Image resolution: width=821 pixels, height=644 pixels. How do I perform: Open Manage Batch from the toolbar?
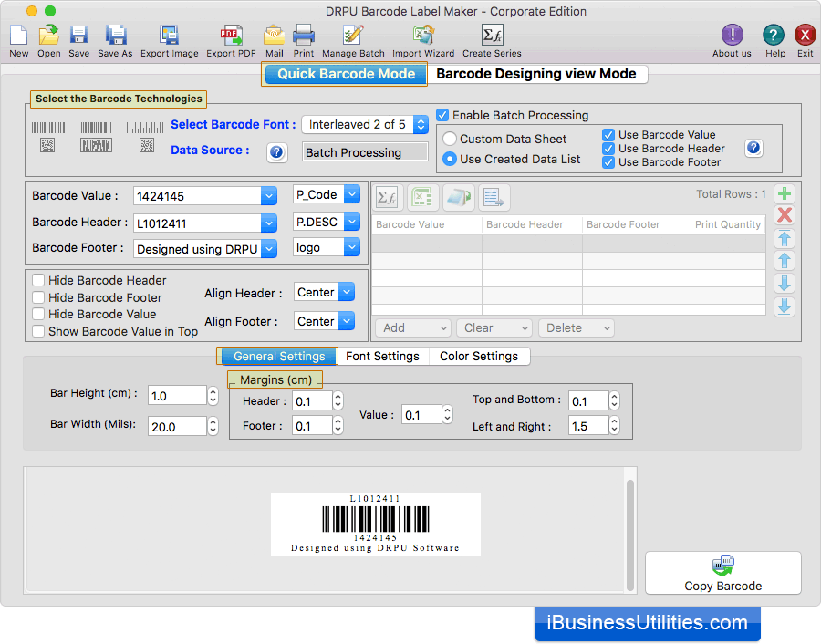pyautogui.click(x=353, y=35)
